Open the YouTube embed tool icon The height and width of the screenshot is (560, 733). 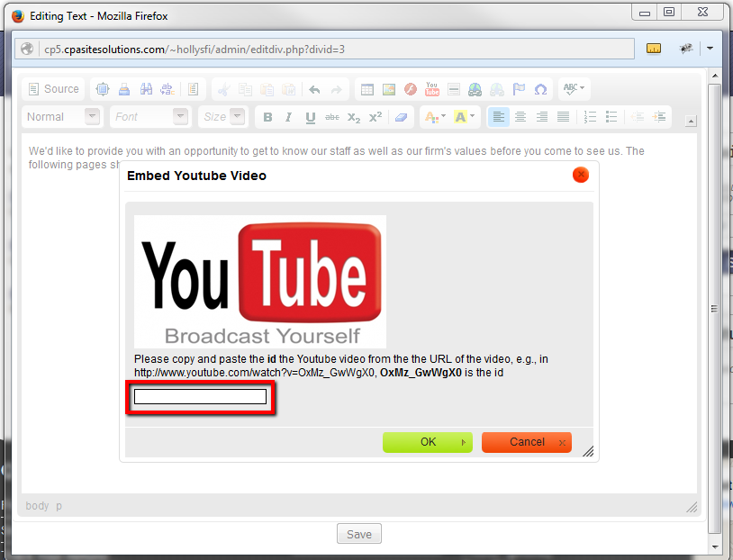pos(432,89)
